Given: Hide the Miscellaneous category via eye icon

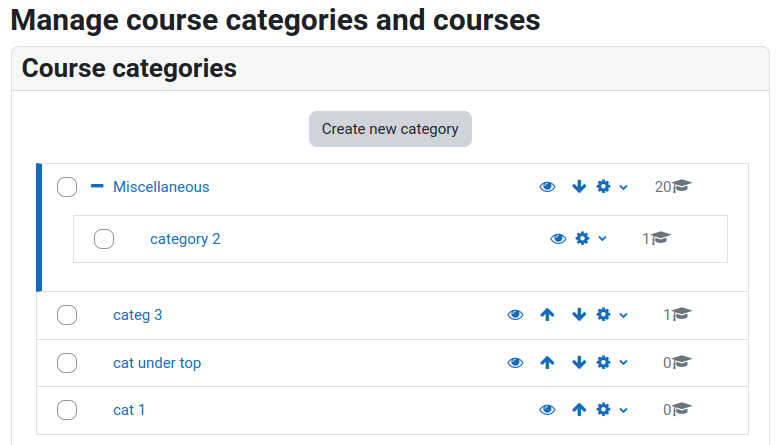Looking at the screenshot, I should tap(547, 187).
